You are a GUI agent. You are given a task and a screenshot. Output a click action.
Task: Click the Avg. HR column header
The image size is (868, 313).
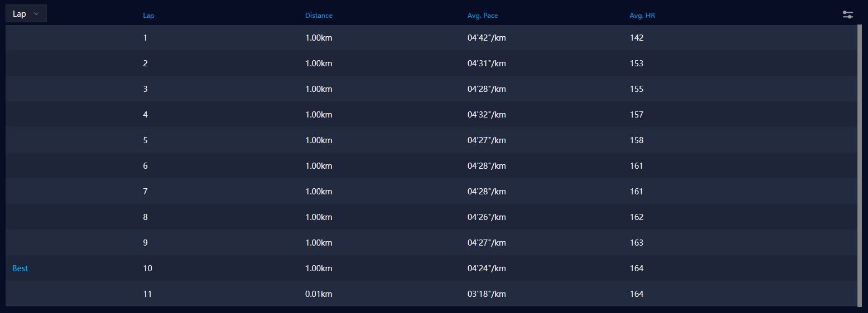[642, 16]
